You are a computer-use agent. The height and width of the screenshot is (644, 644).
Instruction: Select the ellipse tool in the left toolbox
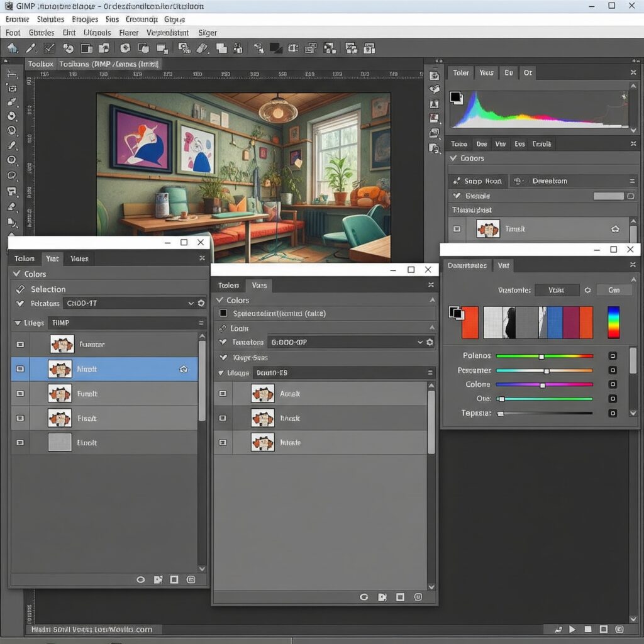point(12,160)
